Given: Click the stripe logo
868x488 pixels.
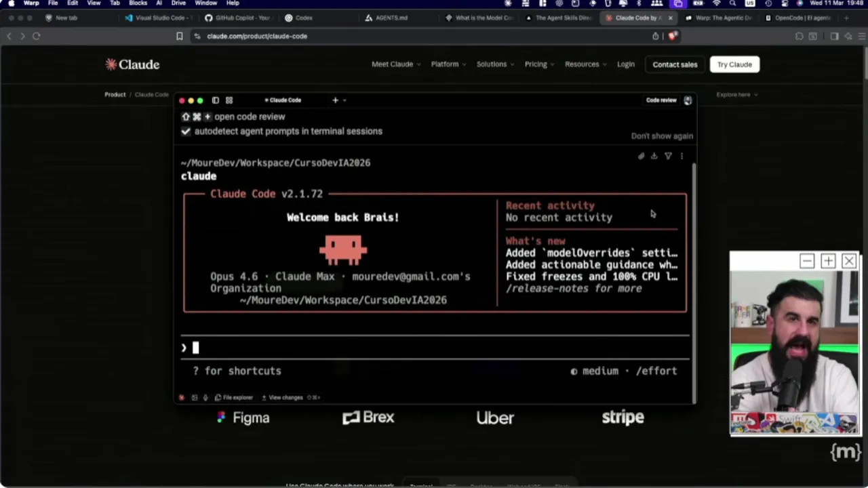Looking at the screenshot, I should 623,418.
